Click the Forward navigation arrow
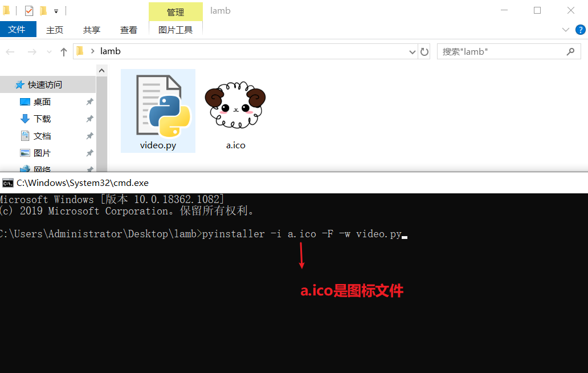The height and width of the screenshot is (373, 588). 32,52
